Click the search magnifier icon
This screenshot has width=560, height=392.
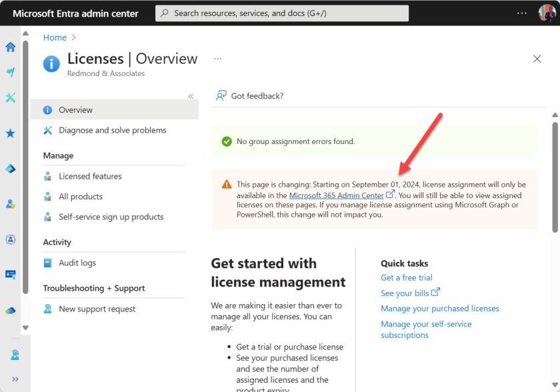click(x=165, y=13)
